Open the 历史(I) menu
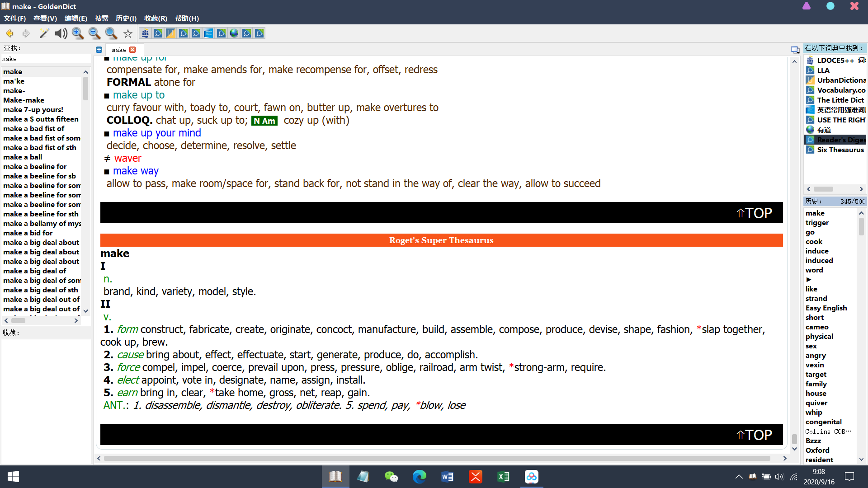 tap(126, 18)
